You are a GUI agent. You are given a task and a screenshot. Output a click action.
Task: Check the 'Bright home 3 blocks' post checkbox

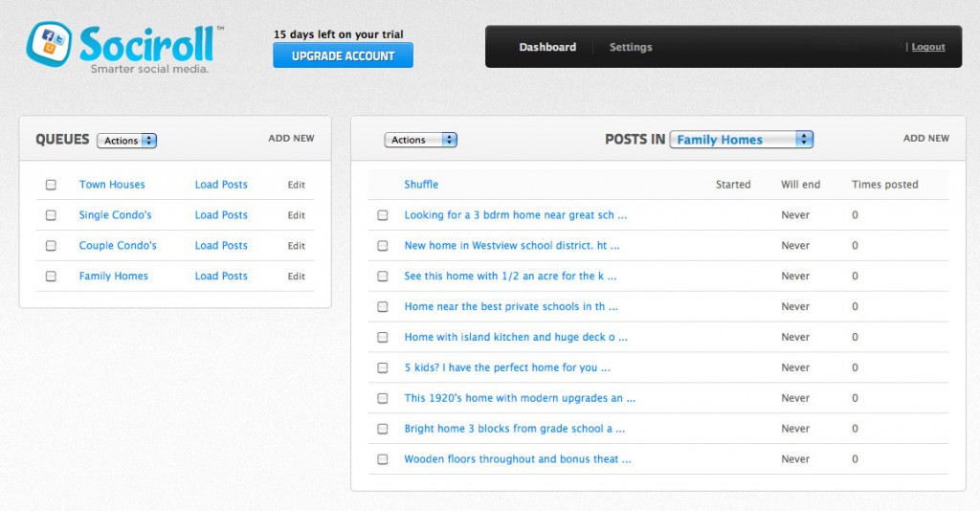pyautogui.click(x=383, y=429)
